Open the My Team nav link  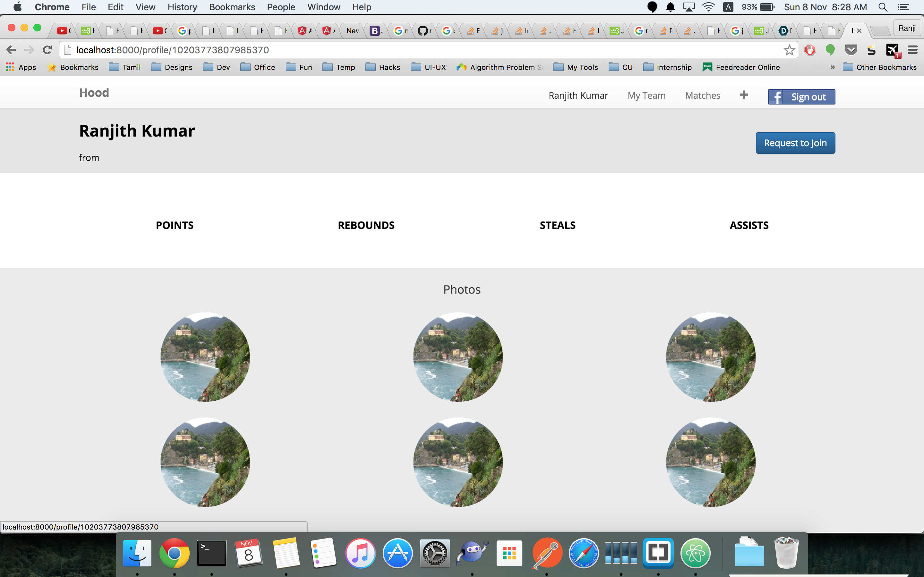pyautogui.click(x=646, y=96)
